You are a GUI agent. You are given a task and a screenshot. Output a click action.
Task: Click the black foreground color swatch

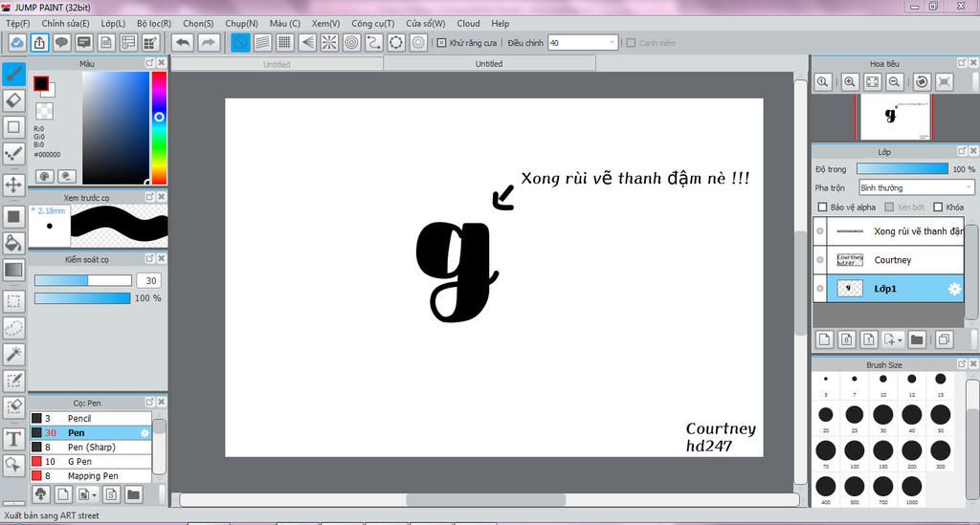pos(41,83)
